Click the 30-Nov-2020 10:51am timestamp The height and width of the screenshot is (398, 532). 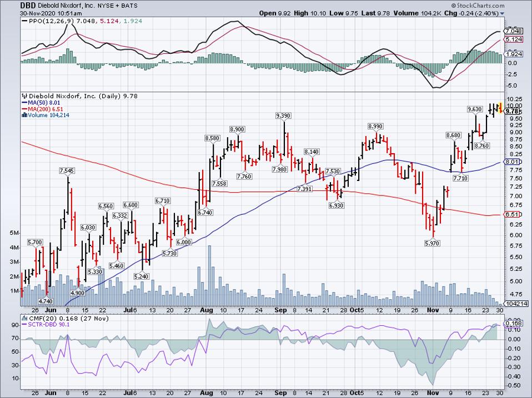click(51, 13)
